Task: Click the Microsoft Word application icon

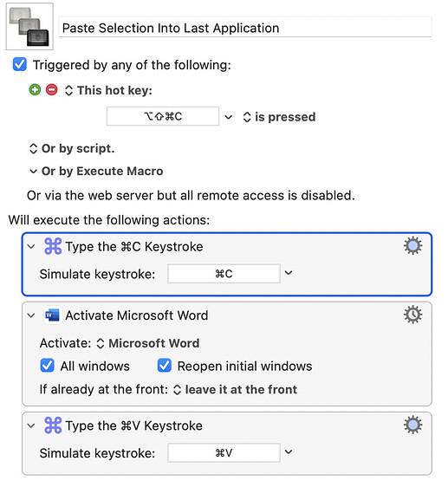Action: tap(53, 315)
